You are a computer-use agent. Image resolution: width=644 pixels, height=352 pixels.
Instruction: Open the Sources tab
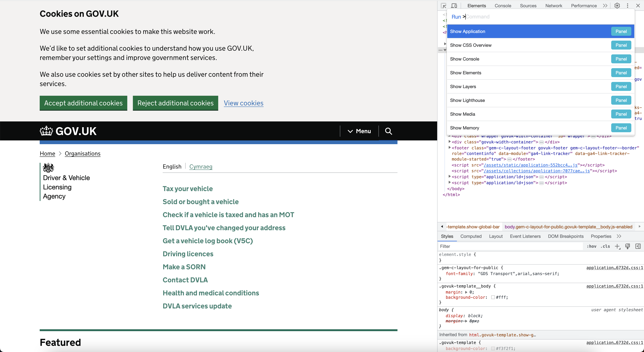coord(528,6)
